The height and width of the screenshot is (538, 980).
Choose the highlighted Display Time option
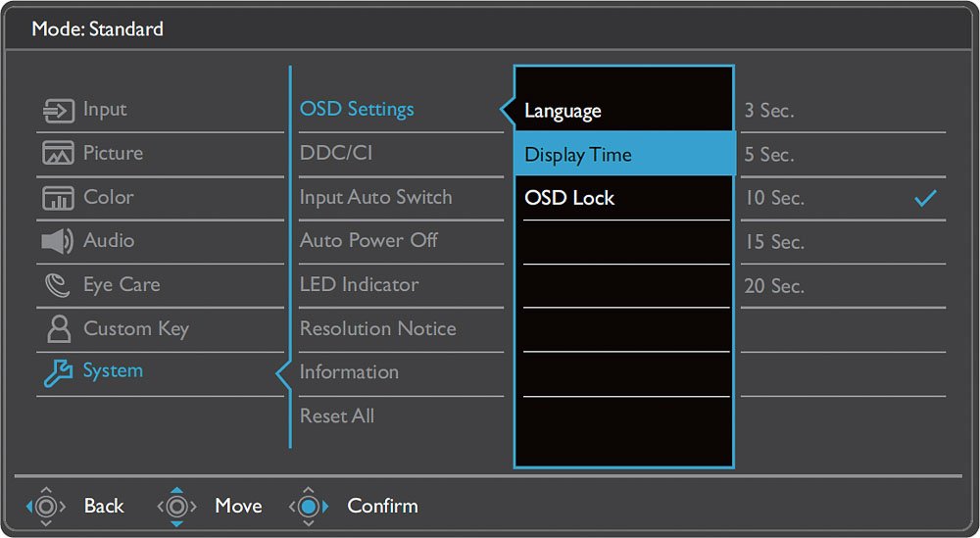tap(623, 154)
